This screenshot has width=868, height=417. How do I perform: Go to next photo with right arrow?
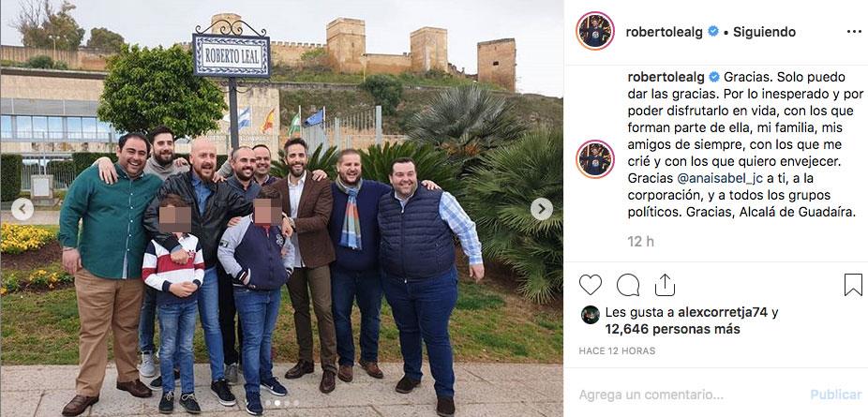(542, 209)
